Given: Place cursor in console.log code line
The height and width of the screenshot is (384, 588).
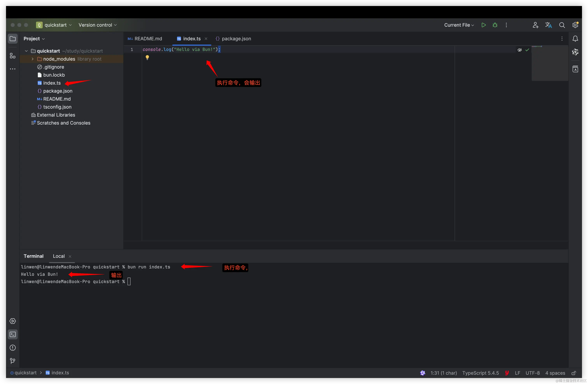Looking at the screenshot, I should point(181,50).
